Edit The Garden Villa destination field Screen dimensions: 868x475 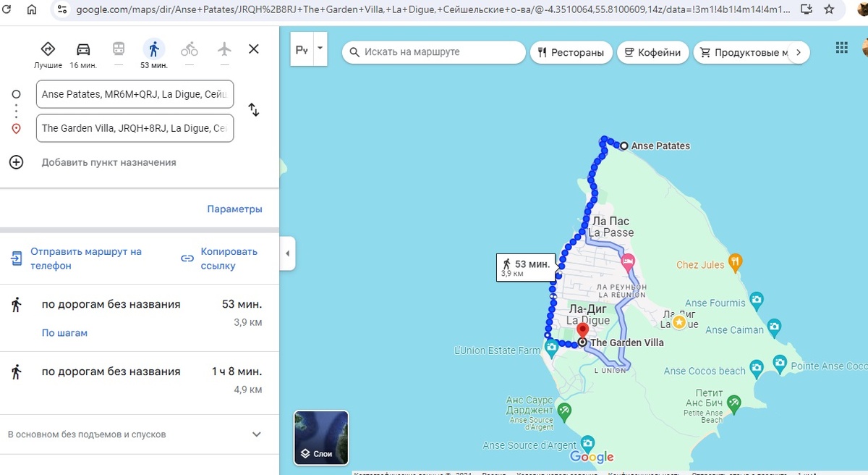pyautogui.click(x=135, y=128)
